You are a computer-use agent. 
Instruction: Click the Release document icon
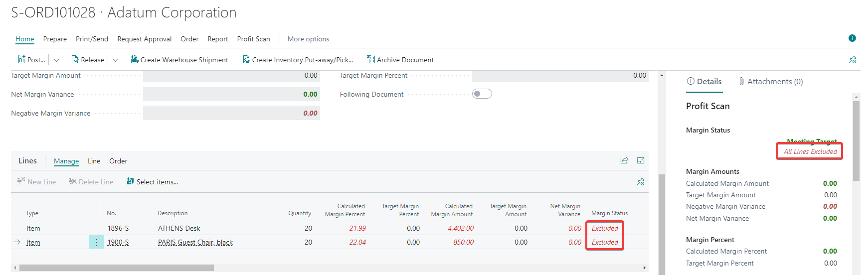75,60
